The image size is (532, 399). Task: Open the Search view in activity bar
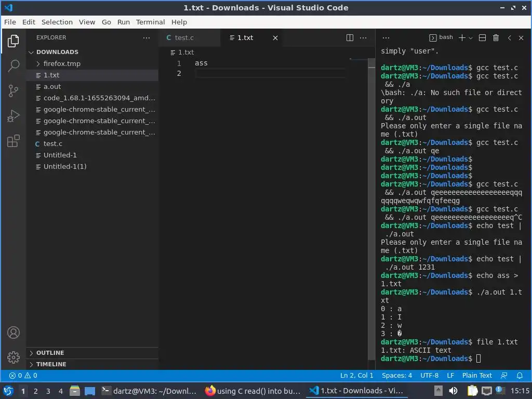[13, 66]
